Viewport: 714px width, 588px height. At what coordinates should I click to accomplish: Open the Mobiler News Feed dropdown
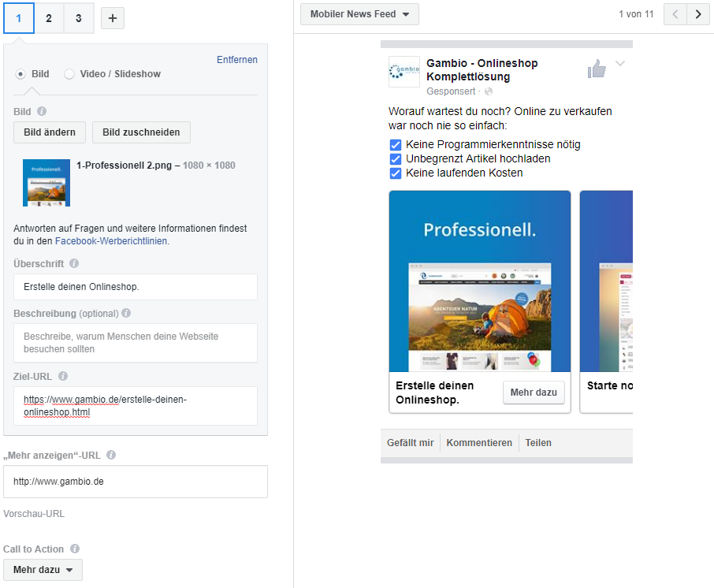[359, 14]
